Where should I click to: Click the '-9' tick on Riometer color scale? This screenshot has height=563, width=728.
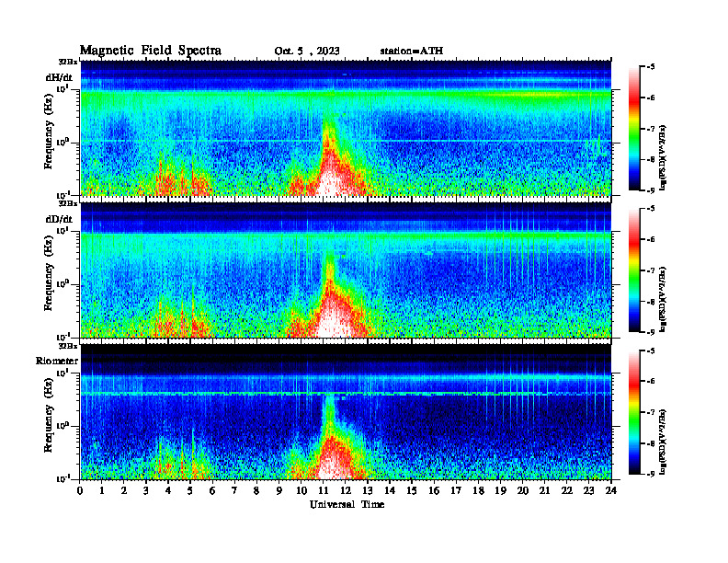tap(651, 474)
